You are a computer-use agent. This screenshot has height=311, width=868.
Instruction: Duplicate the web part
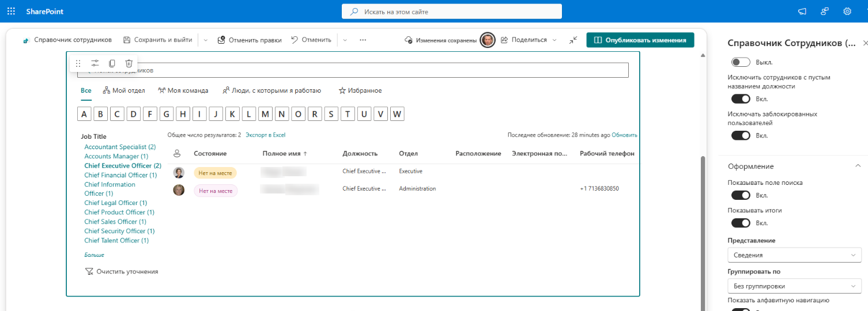[x=112, y=63]
